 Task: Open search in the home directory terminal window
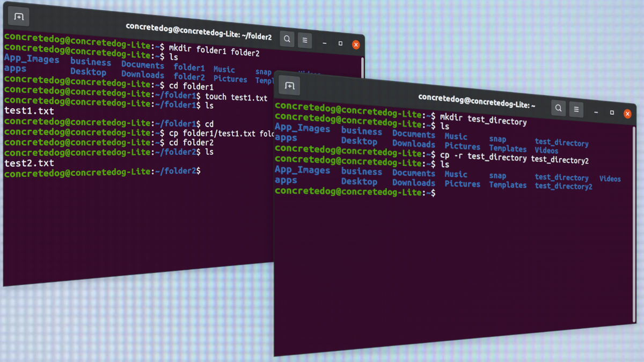pyautogui.click(x=558, y=108)
